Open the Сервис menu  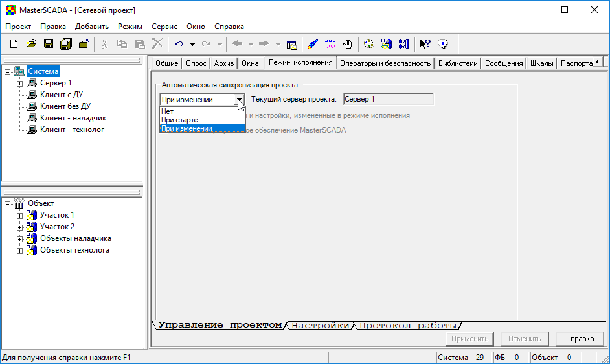164,27
